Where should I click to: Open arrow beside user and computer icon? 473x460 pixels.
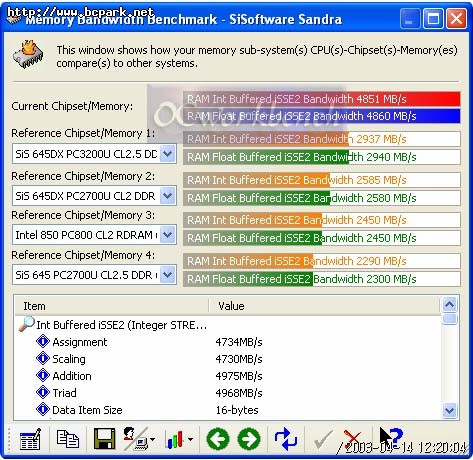(153, 439)
